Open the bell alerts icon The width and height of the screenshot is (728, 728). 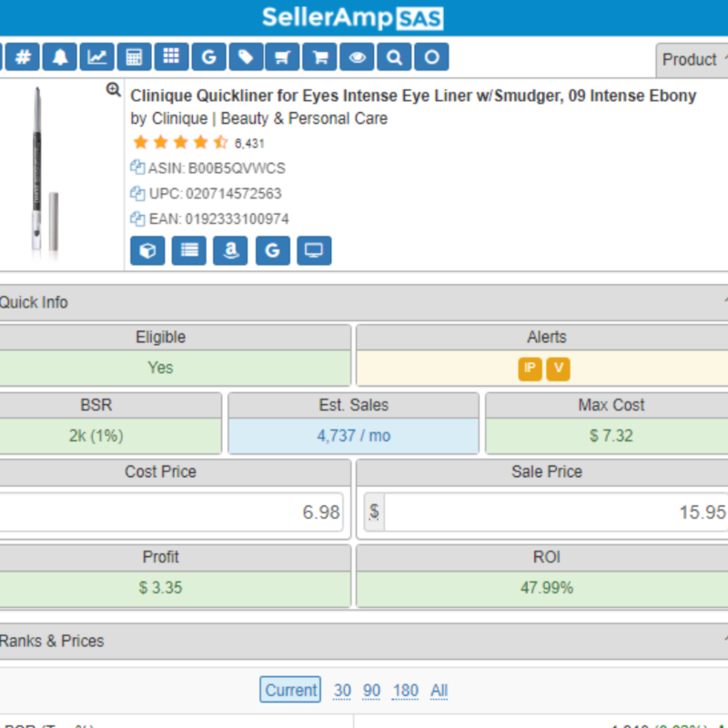[59, 57]
